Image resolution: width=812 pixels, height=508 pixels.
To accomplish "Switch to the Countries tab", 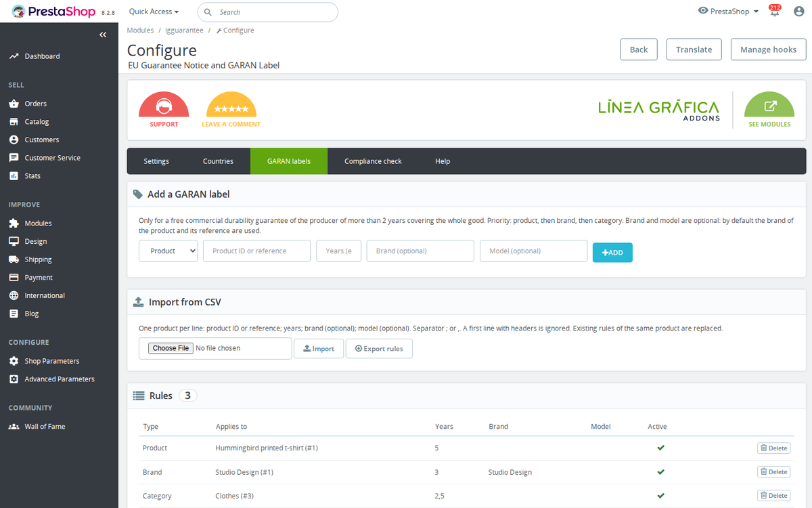I will [218, 161].
